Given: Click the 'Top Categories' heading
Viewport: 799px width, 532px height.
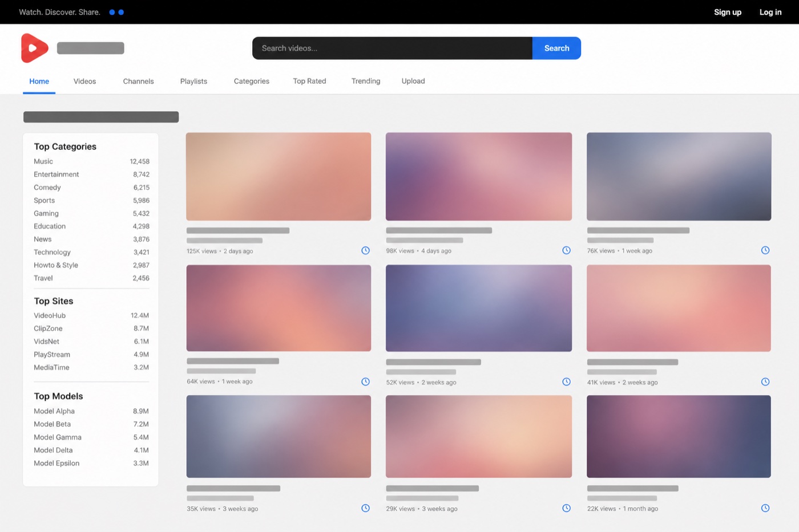Looking at the screenshot, I should click(x=65, y=147).
